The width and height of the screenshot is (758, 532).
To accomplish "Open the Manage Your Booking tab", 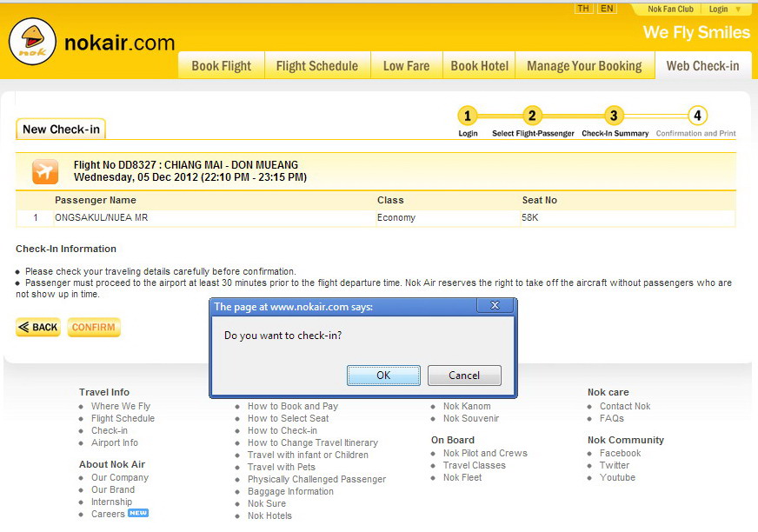I will [x=584, y=65].
